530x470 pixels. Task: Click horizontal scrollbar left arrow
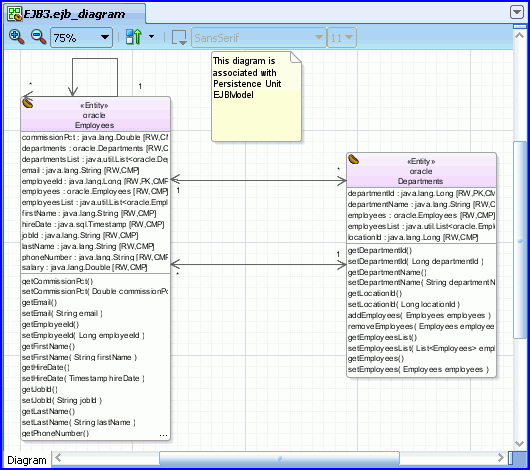[58, 458]
